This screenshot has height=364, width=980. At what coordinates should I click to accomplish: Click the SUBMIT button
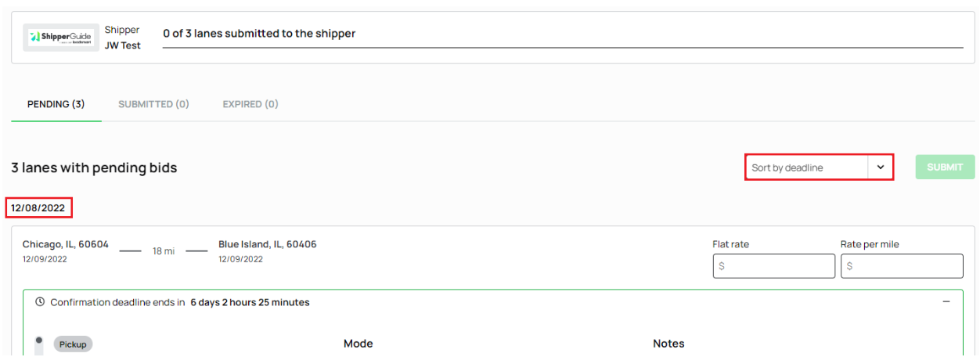945,168
